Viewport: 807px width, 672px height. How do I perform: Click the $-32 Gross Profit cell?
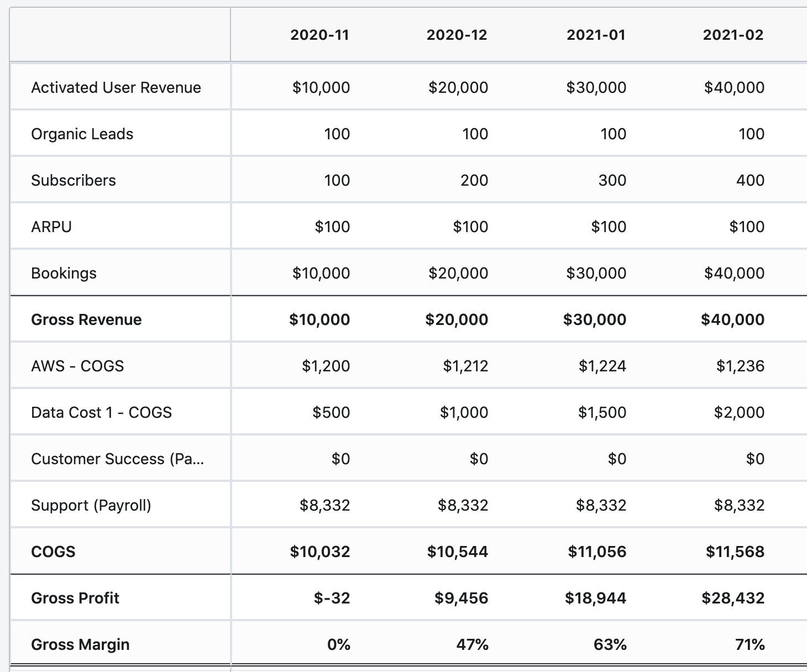pos(332,598)
